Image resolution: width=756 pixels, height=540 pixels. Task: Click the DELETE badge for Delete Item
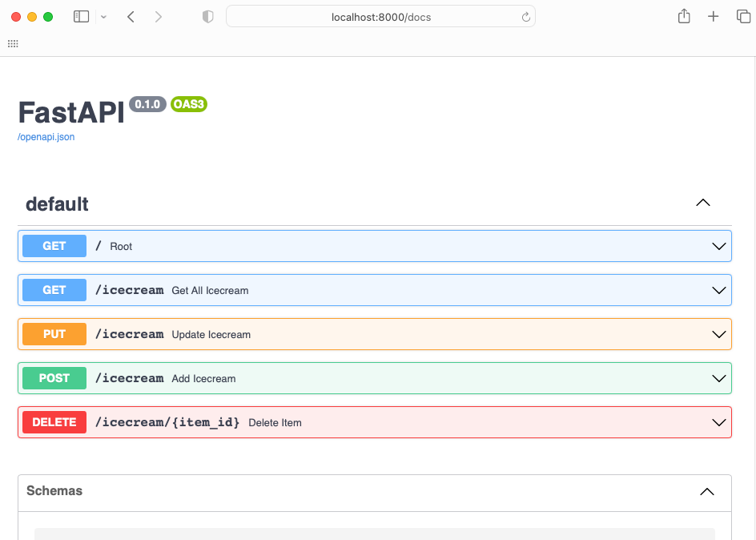(x=54, y=422)
